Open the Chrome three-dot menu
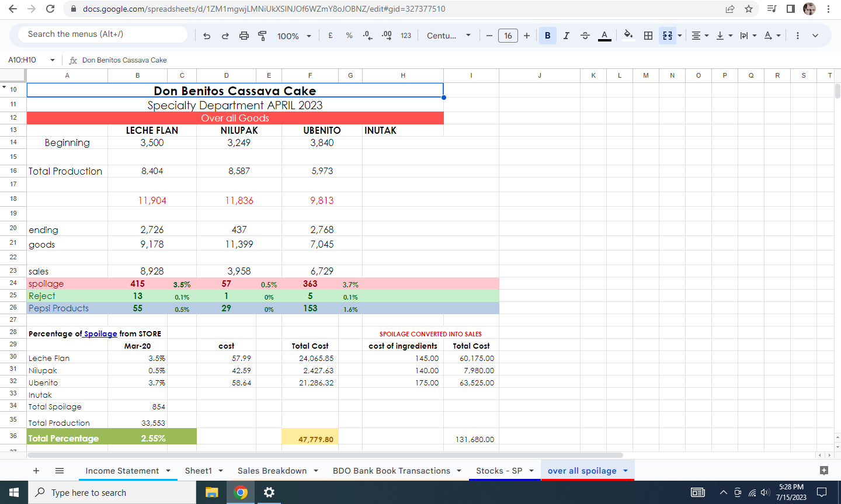Viewport: 841px width, 504px height. point(828,9)
